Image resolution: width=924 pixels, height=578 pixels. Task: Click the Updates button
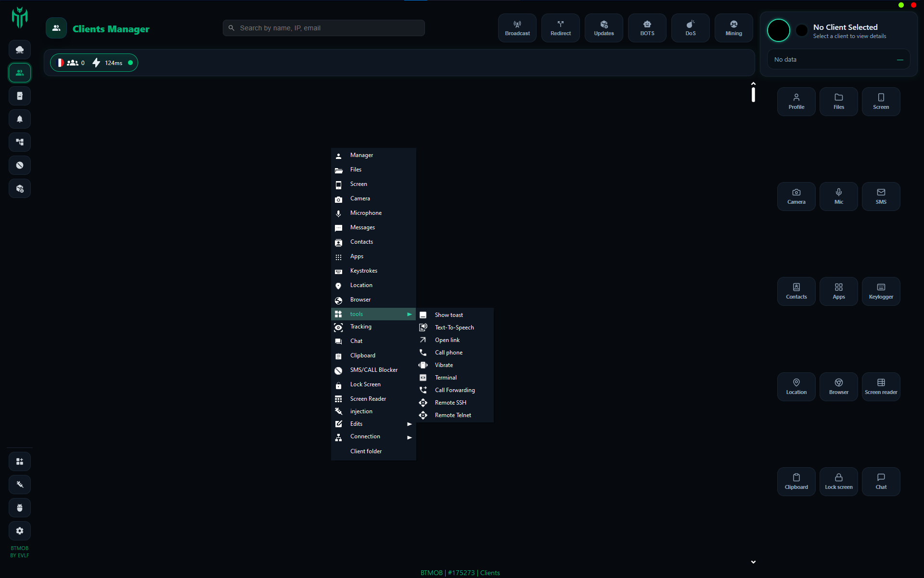click(x=603, y=28)
